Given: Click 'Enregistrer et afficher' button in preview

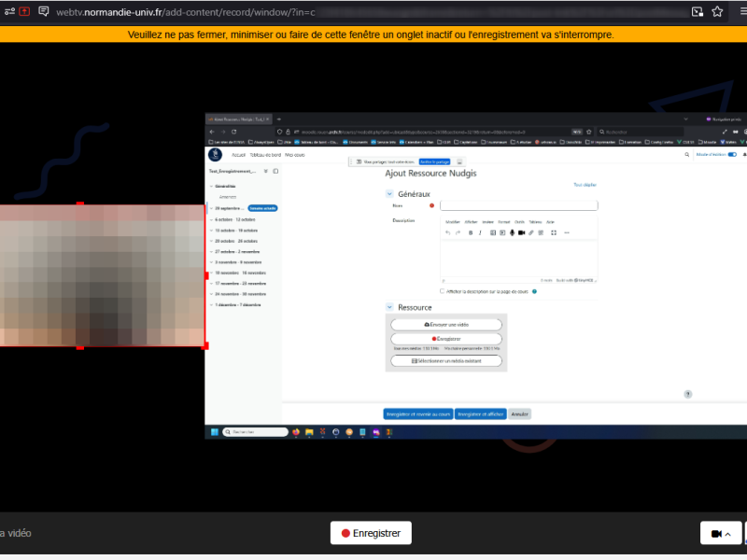Looking at the screenshot, I should pyautogui.click(x=480, y=414).
